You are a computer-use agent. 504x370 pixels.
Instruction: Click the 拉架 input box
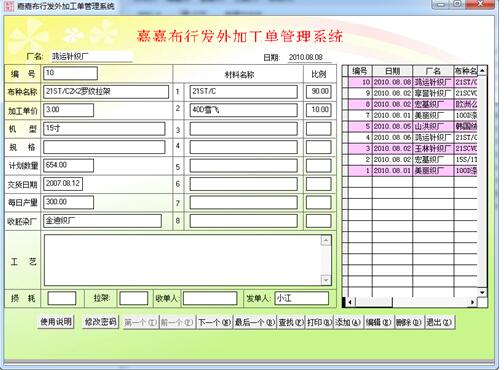click(134, 298)
